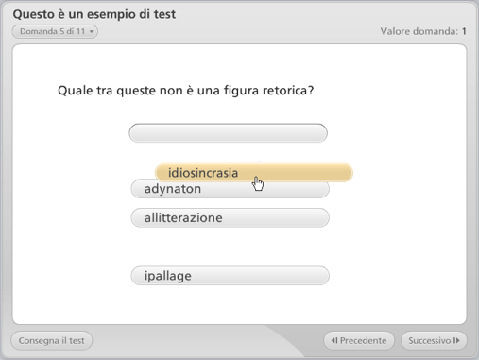Click the question value number 1
This screenshot has width=479, height=360.
464,31
